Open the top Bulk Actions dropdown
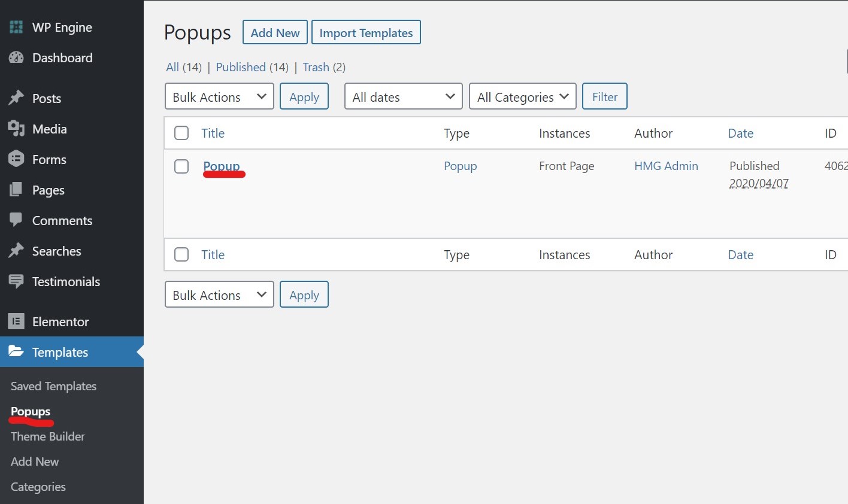This screenshot has height=504, width=848. click(219, 96)
